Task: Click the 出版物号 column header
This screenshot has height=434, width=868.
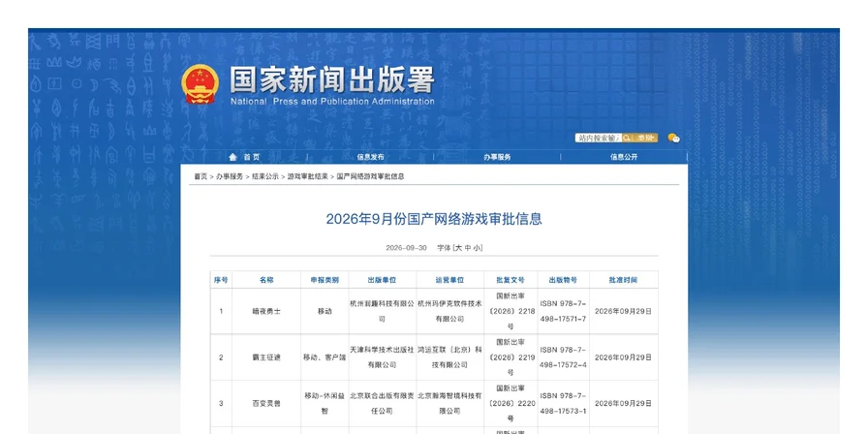Action: pos(563,280)
